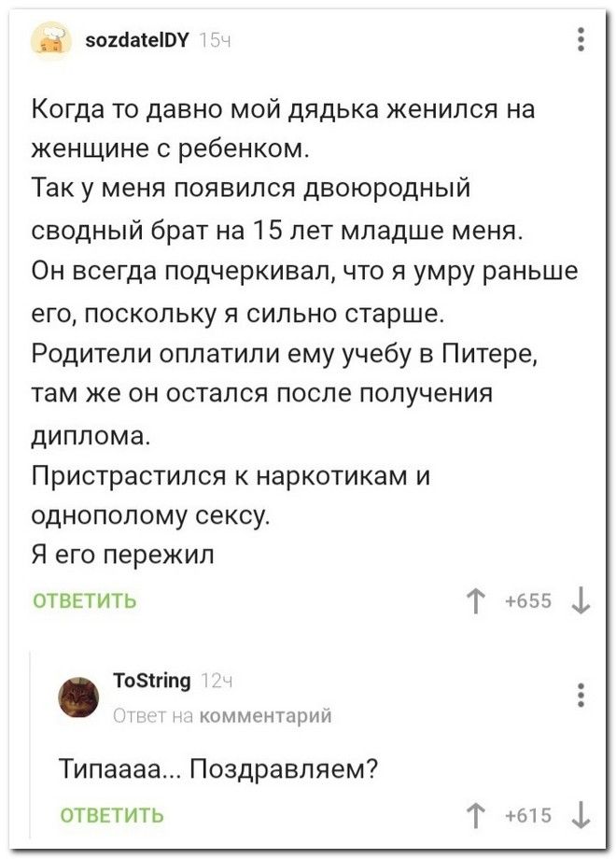
Task: Downvote the reply rated +615
Action: tap(581, 814)
